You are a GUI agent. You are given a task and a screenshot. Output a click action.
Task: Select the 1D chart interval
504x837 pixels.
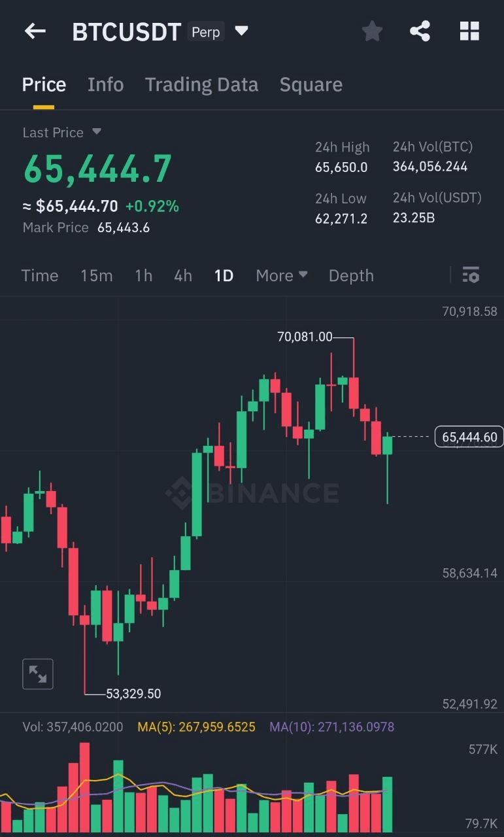(224, 275)
